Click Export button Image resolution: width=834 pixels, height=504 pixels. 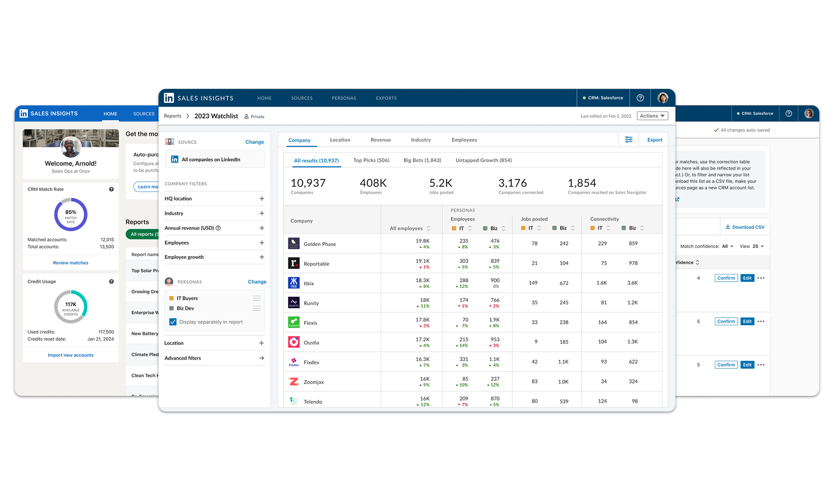click(655, 140)
